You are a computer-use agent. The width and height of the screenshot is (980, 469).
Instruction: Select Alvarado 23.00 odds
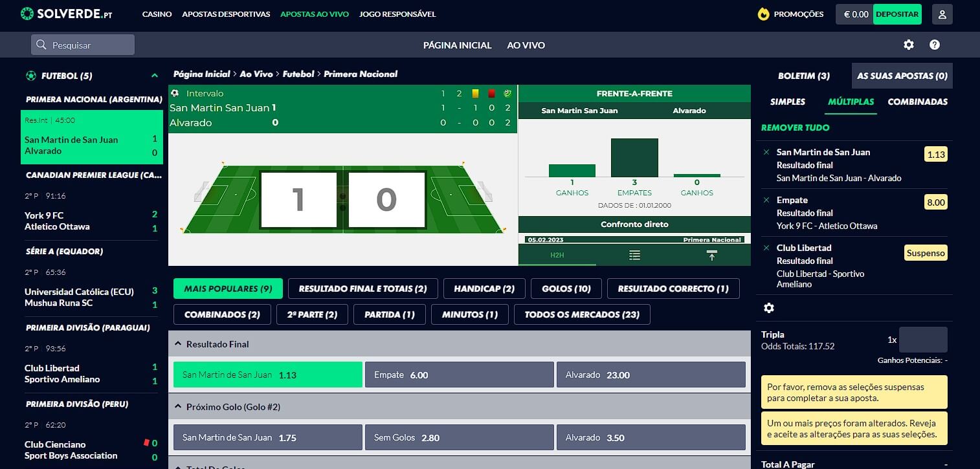coord(651,375)
